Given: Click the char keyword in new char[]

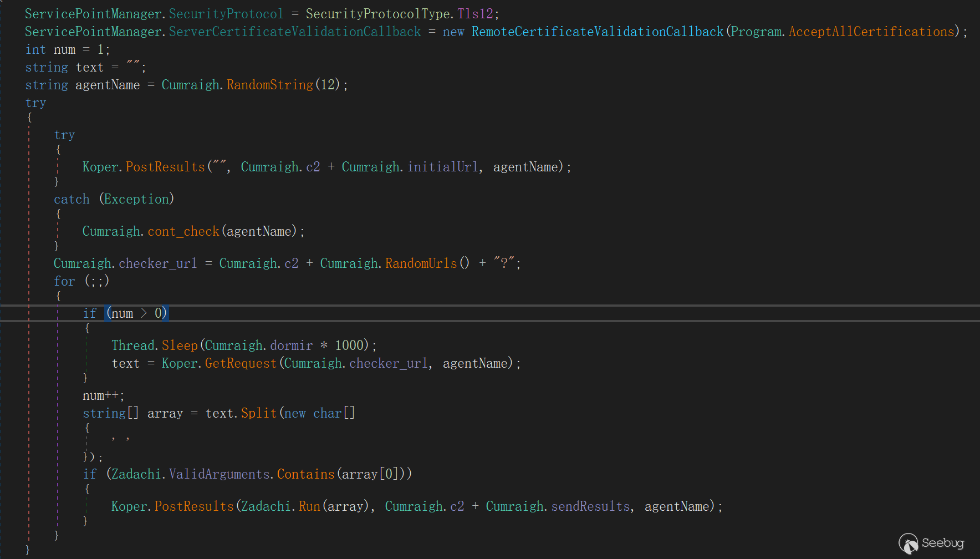Looking at the screenshot, I should (x=328, y=413).
